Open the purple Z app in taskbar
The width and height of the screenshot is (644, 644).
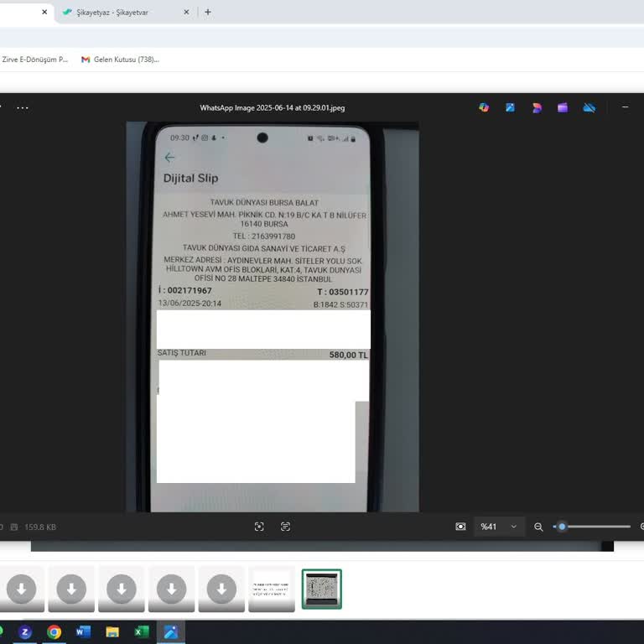[25, 631]
